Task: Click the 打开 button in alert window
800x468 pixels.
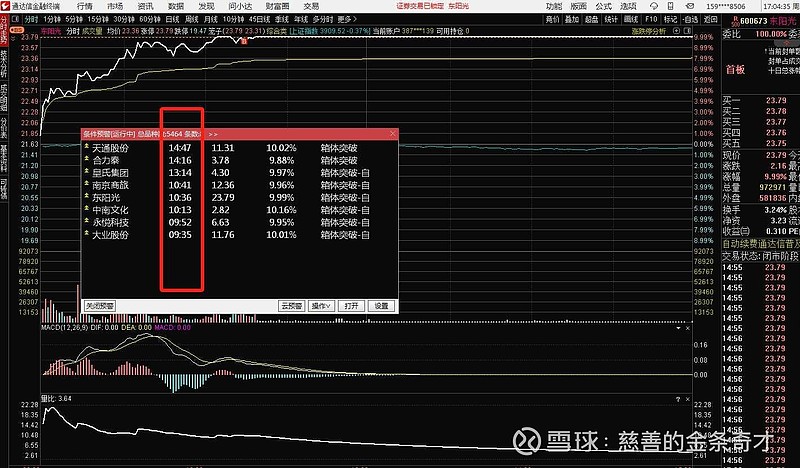Action: tap(352, 306)
